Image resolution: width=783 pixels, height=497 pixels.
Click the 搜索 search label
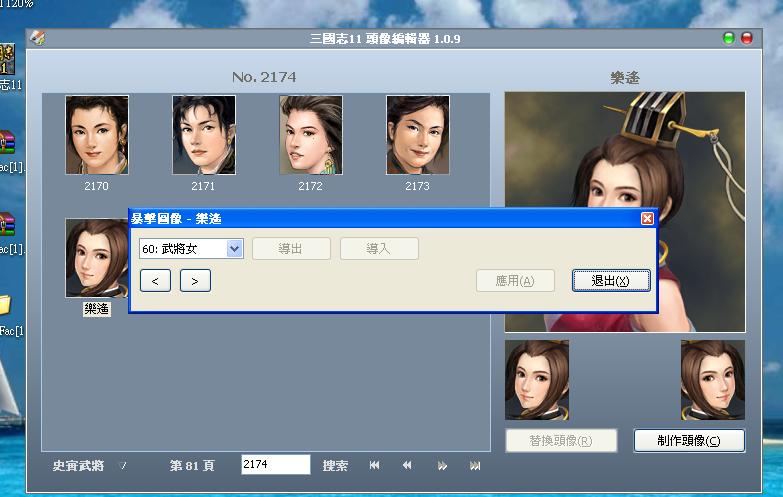point(335,466)
